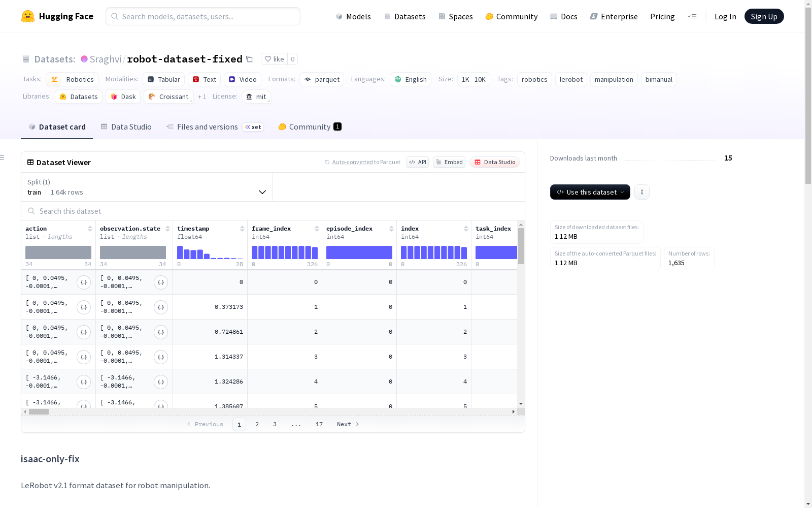Expand observation.state JSON in 1.324286 row

pyautogui.click(x=161, y=382)
